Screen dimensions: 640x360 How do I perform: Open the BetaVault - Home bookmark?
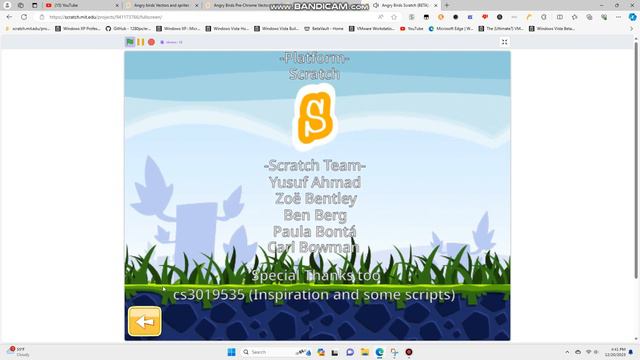[324, 29]
